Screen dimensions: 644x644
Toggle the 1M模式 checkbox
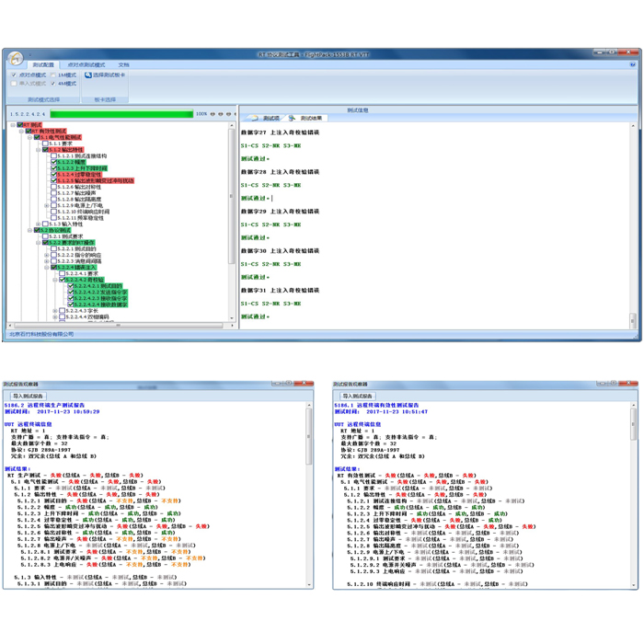pos(53,75)
